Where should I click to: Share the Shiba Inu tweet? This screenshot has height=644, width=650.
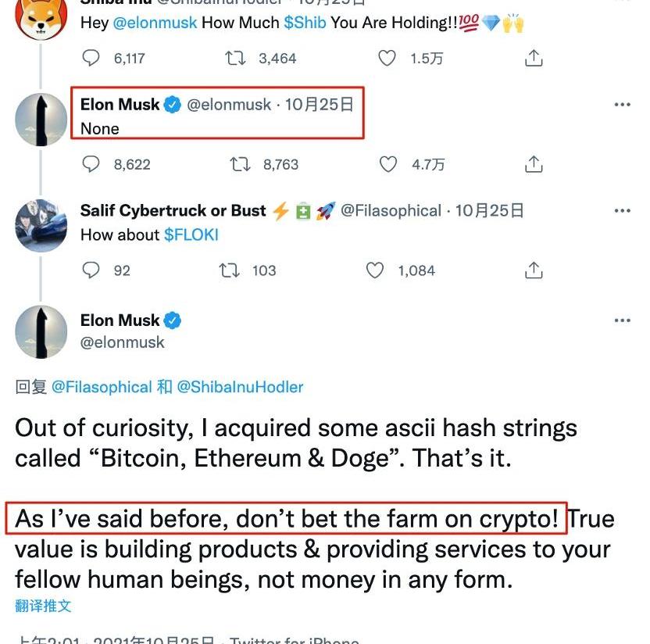[534, 58]
